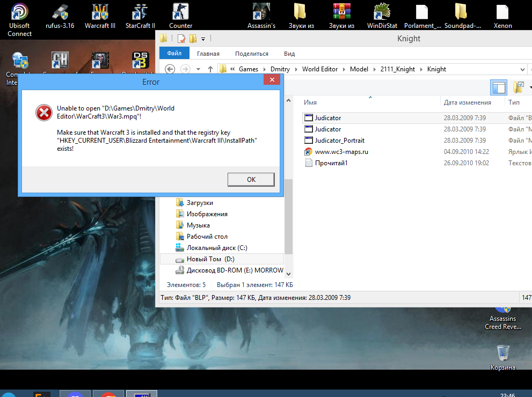The image size is (532, 397).
Task: Open Рабочий стол in the navigation pane
Action: coord(202,236)
